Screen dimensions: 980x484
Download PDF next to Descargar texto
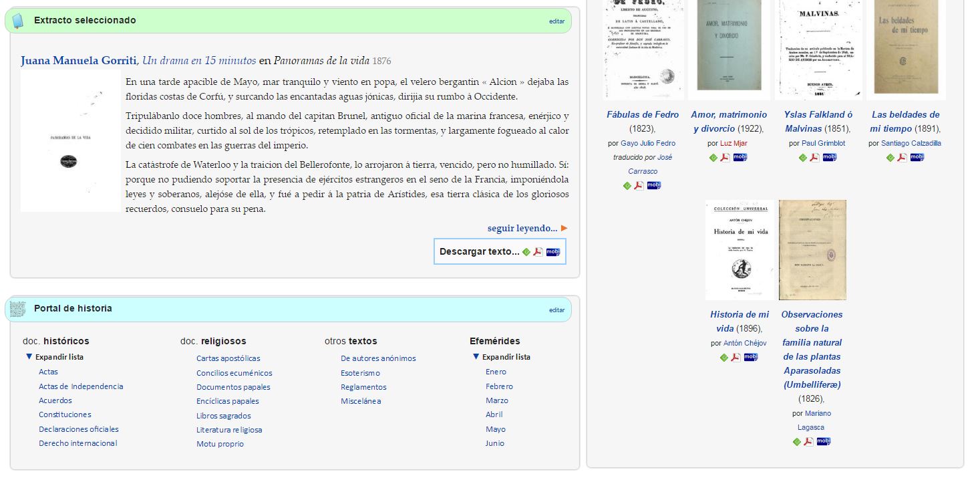(538, 252)
